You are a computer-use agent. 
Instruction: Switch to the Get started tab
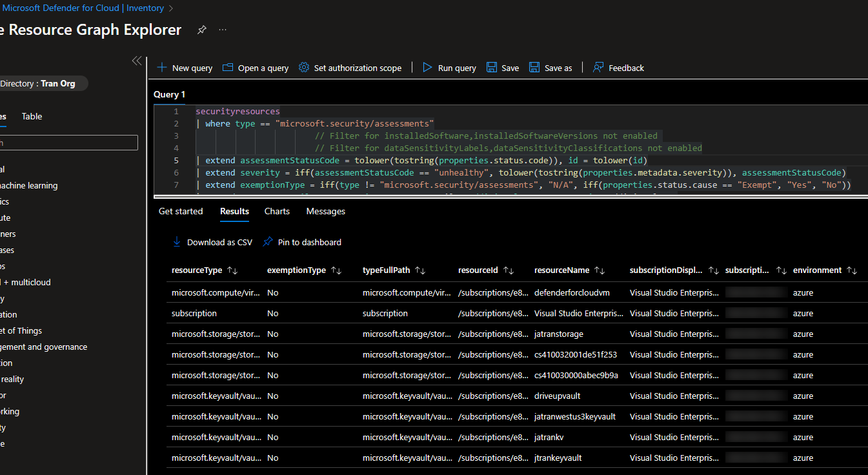pos(181,211)
